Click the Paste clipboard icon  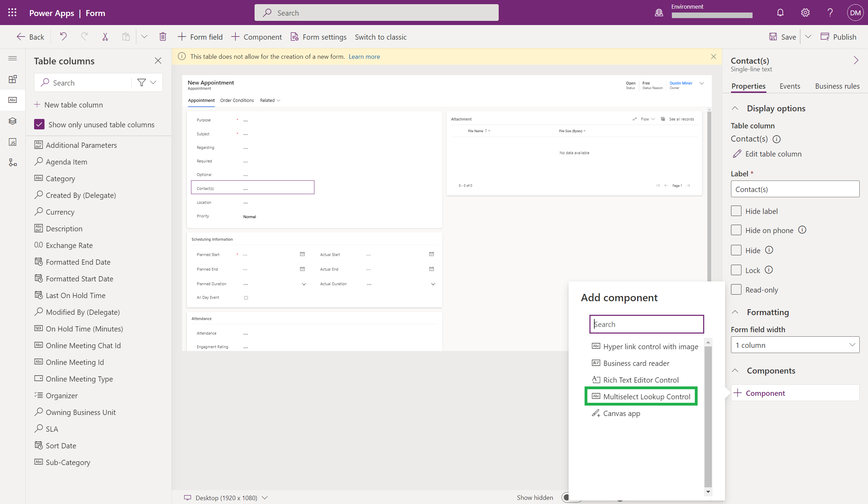(x=126, y=37)
